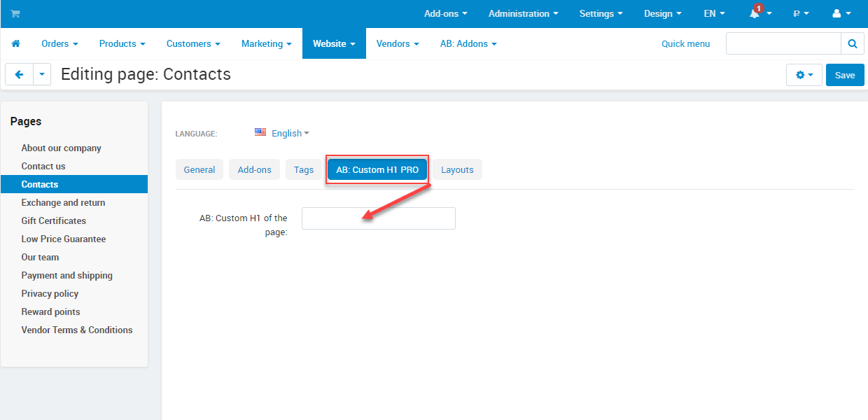Viewport: 868px width, 420px height.
Task: Select Privacy policy in Pages list
Action: (x=50, y=293)
